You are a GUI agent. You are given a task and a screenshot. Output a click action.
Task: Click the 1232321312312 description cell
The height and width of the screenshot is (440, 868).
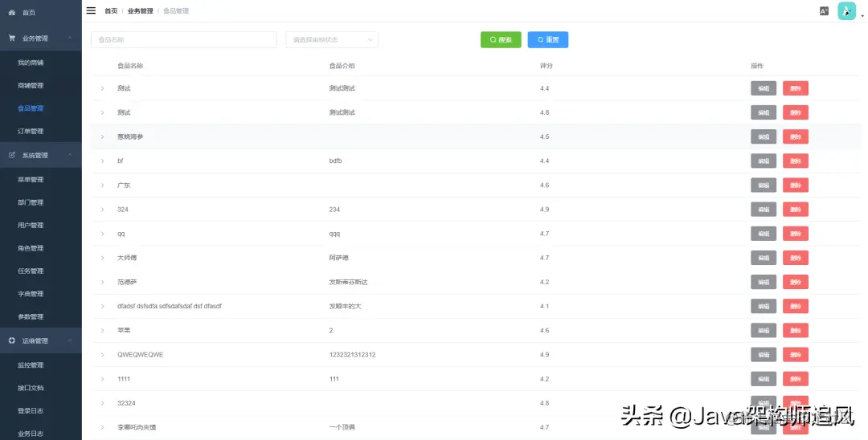[352, 355]
